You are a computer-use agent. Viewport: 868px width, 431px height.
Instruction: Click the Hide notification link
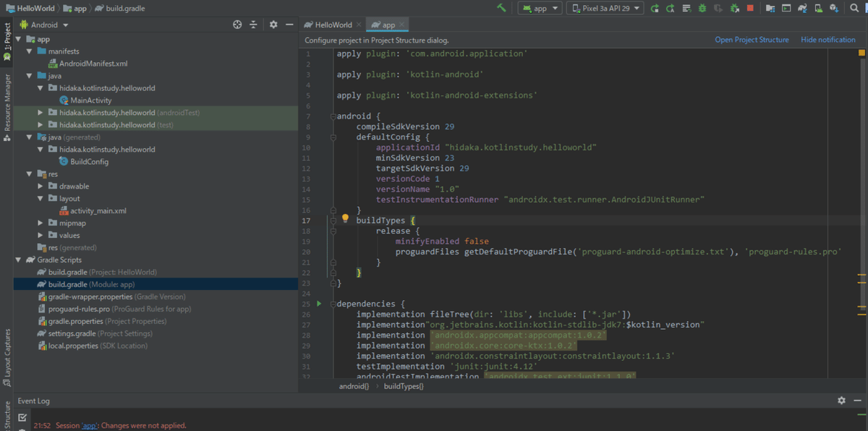827,40
